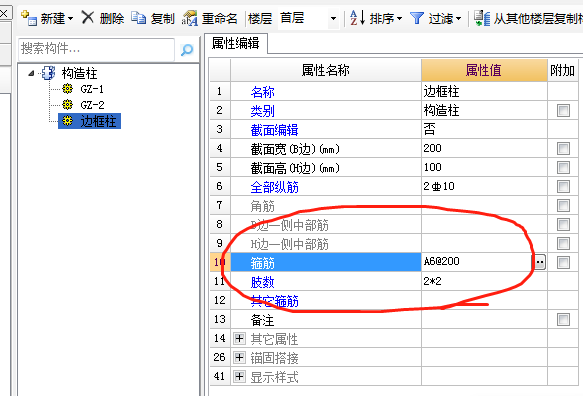The width and height of the screenshot is (583, 396).
Task: Click the 删除 button label
Action: [112, 18]
